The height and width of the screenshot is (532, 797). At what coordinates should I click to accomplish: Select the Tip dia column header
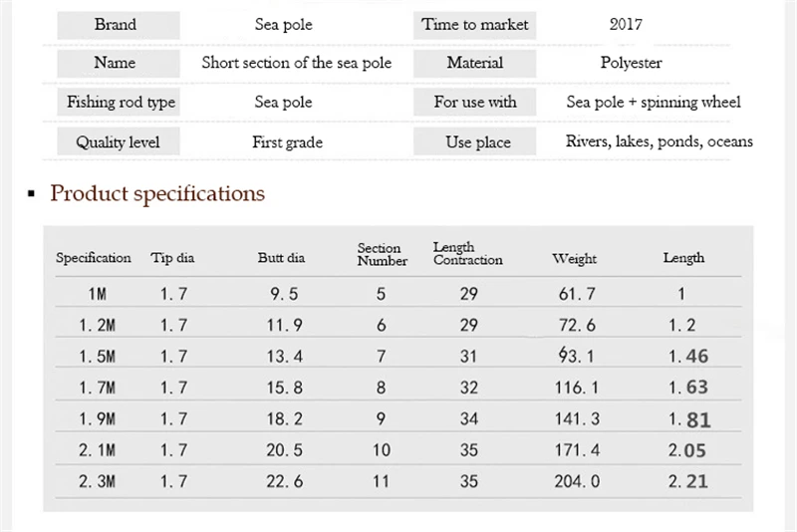[172, 258]
